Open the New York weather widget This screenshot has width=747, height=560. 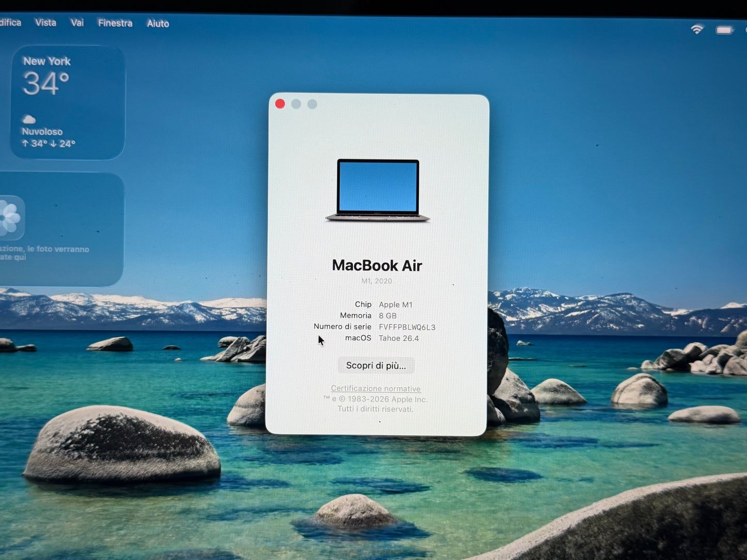point(68,102)
